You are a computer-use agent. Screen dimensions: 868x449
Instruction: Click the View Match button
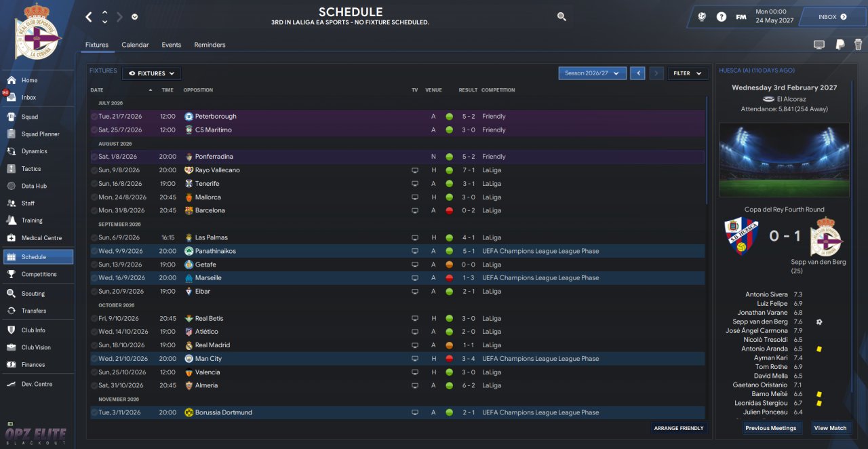(x=830, y=428)
